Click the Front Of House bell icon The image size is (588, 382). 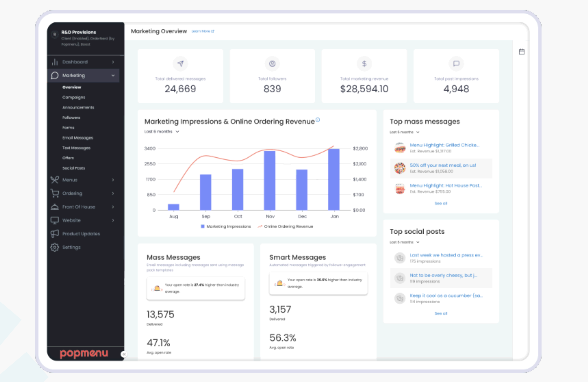(x=55, y=207)
